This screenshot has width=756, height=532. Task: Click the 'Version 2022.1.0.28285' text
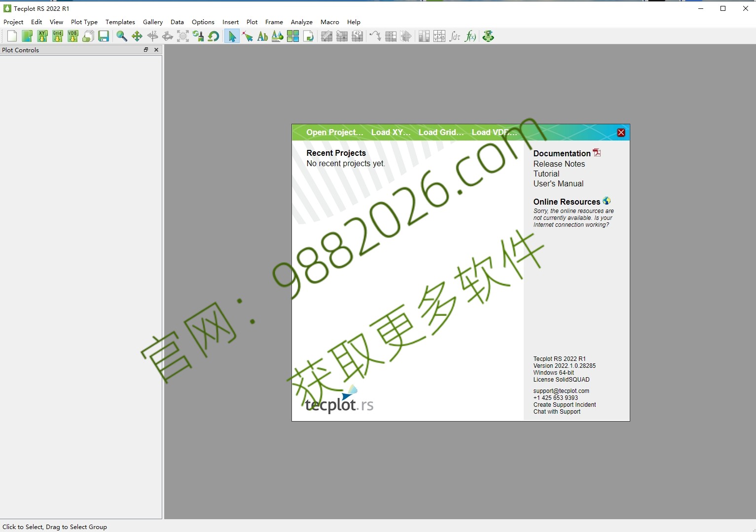[x=564, y=366]
